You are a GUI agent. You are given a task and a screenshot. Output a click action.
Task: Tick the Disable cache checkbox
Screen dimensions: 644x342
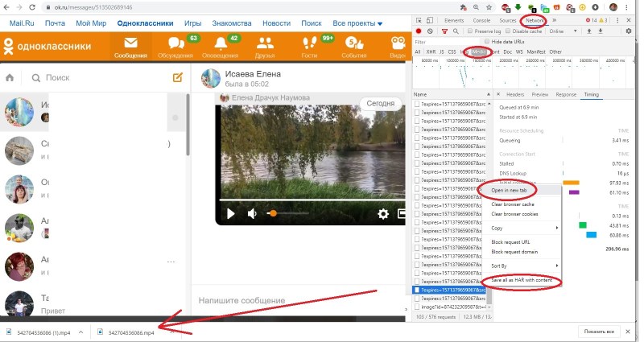coord(506,31)
